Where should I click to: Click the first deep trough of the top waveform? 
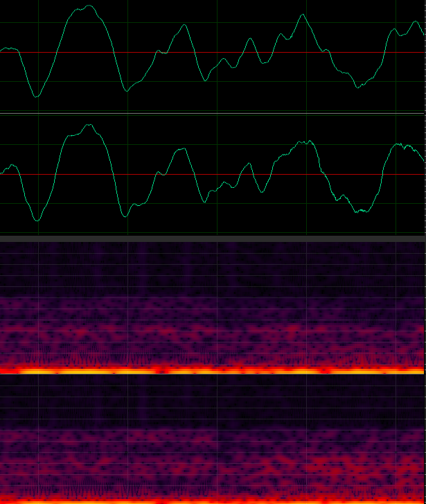pyautogui.click(x=36, y=96)
